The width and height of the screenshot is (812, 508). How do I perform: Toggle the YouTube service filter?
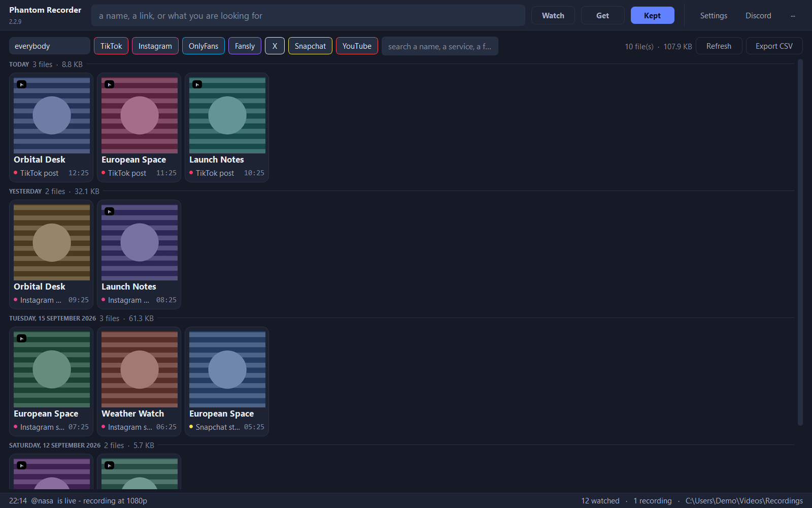357,46
